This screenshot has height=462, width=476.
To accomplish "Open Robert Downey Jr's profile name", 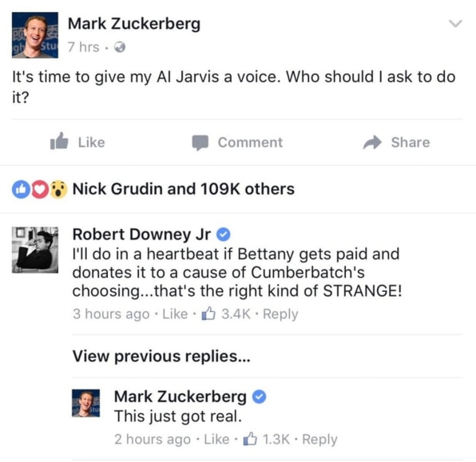I will (141, 235).
